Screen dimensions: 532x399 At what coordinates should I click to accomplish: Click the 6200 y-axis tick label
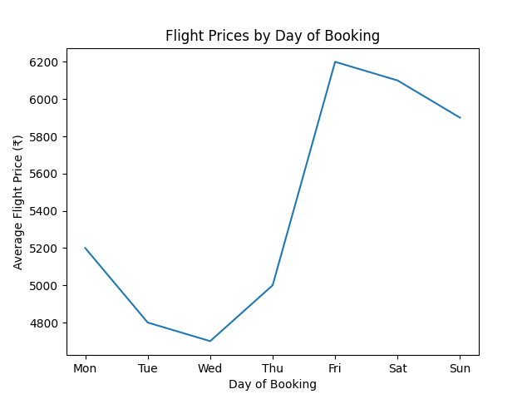coord(46,62)
